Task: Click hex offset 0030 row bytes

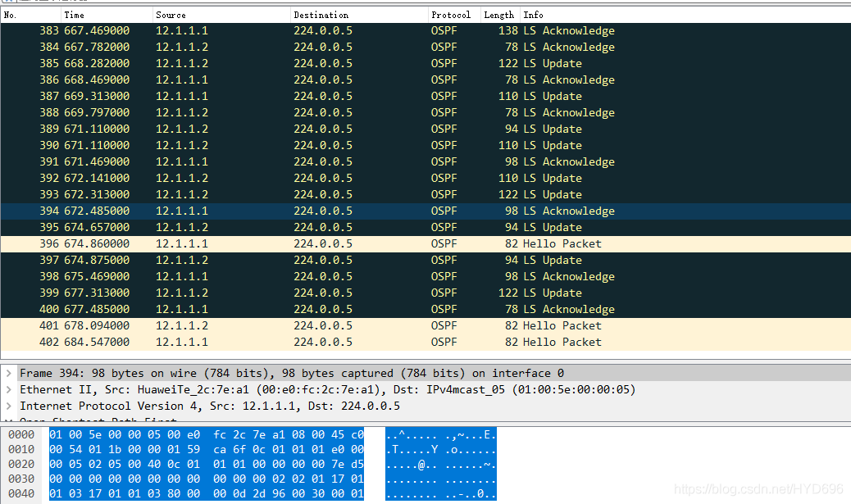Action: pos(207,479)
